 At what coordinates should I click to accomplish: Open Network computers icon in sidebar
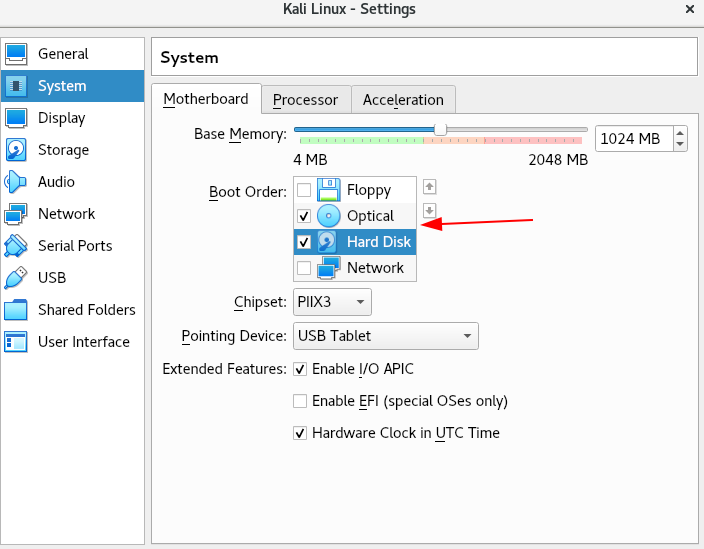(x=16, y=214)
